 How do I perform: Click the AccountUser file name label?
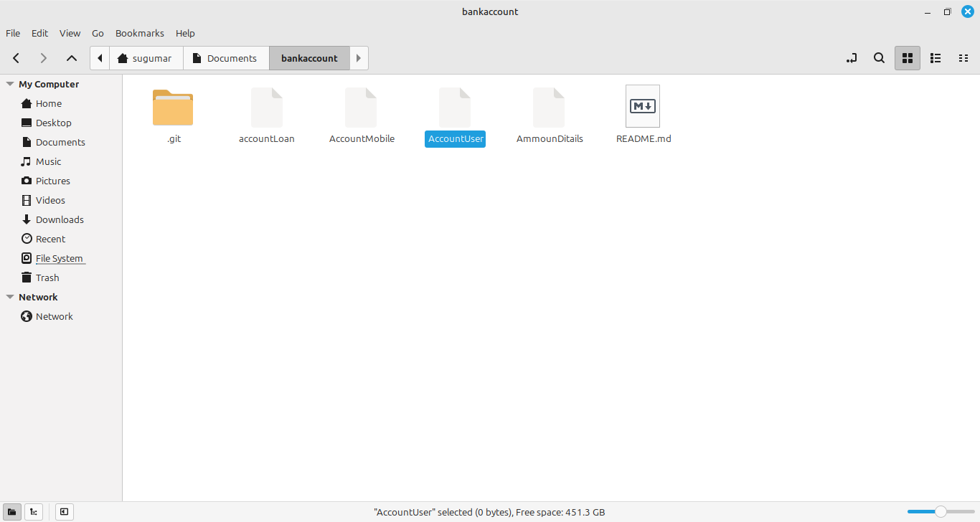(456, 139)
